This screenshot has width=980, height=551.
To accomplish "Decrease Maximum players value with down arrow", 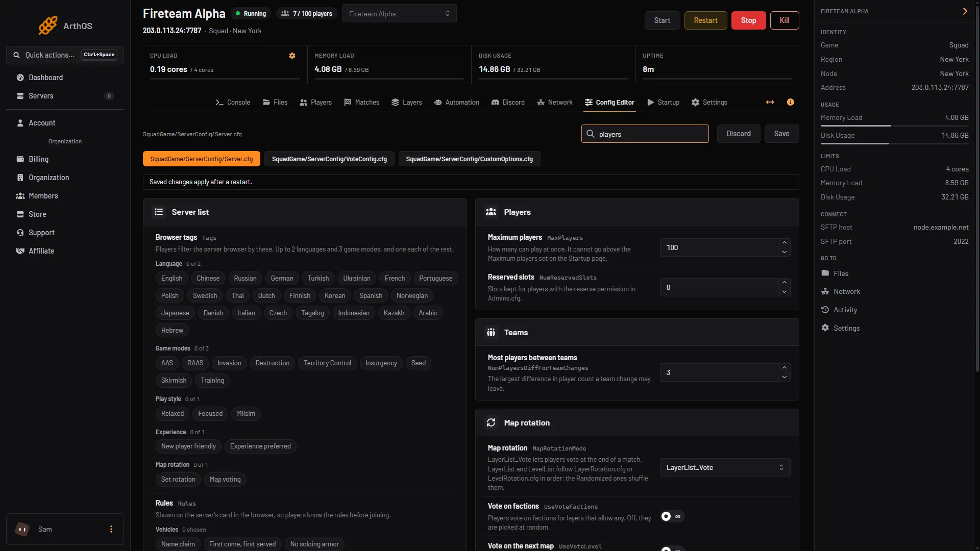I will coord(785,252).
